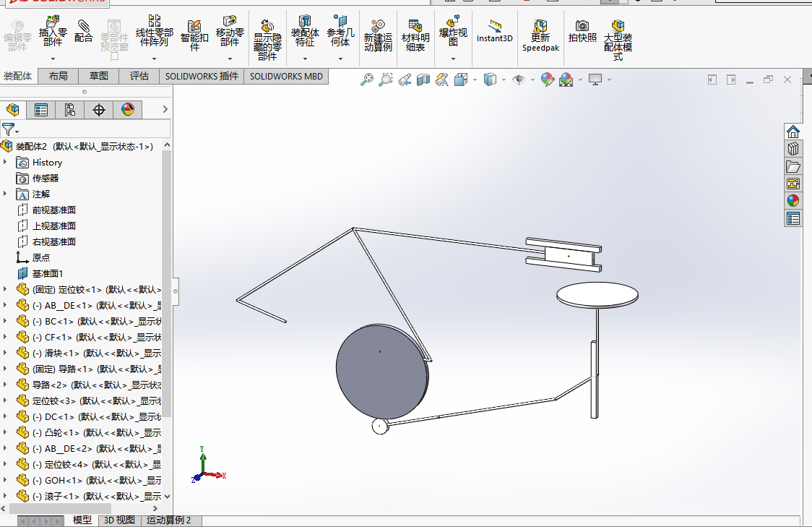Open the 运动算例 2 motion study tab

[x=168, y=520]
